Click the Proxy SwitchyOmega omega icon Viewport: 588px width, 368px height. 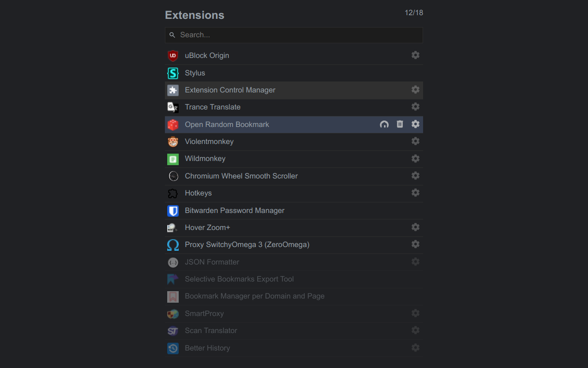tap(173, 245)
